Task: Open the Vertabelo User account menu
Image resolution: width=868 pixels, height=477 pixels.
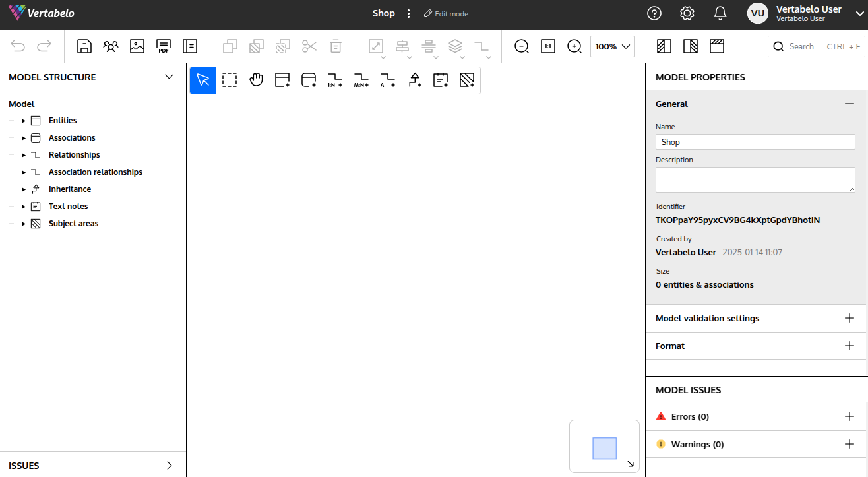Action: pos(860,14)
